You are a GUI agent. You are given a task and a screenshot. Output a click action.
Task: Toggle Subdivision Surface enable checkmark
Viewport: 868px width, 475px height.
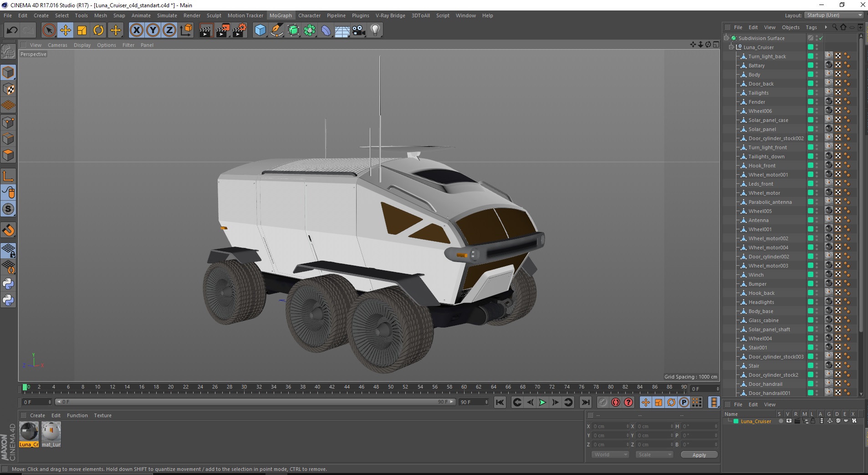coord(822,38)
